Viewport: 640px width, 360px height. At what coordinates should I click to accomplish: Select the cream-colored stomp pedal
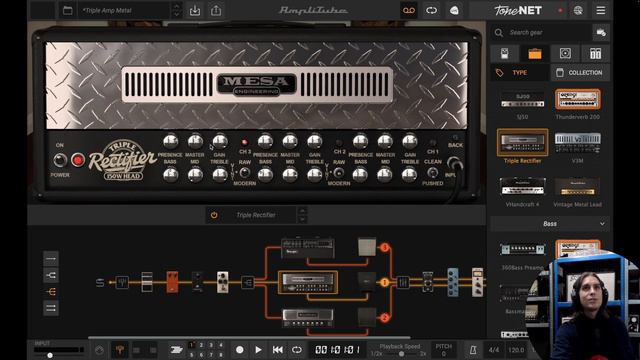point(222,282)
